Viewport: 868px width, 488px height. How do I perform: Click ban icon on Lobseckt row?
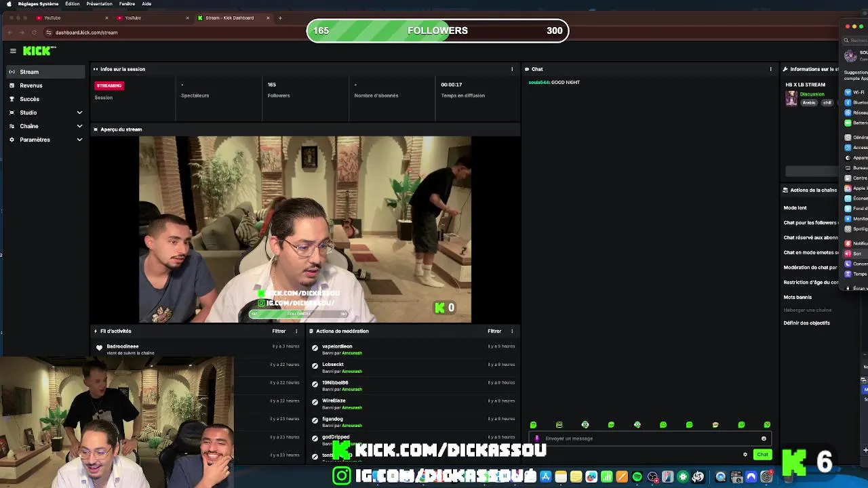[315, 367]
